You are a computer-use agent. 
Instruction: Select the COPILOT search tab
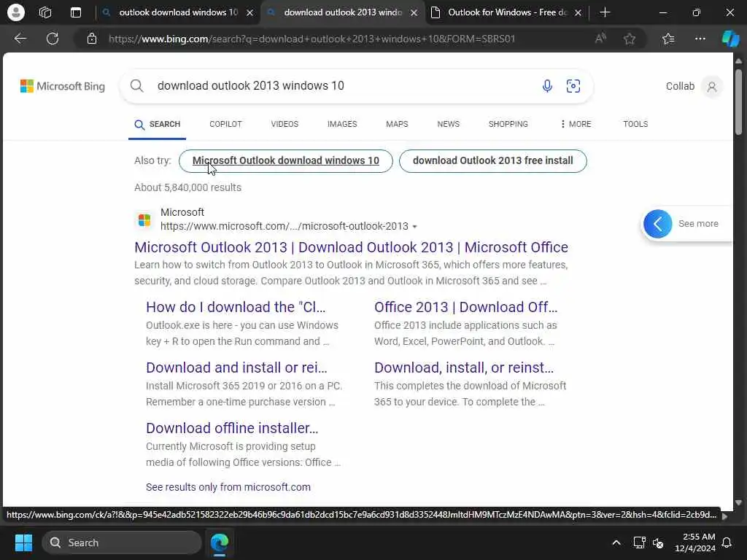tap(226, 124)
